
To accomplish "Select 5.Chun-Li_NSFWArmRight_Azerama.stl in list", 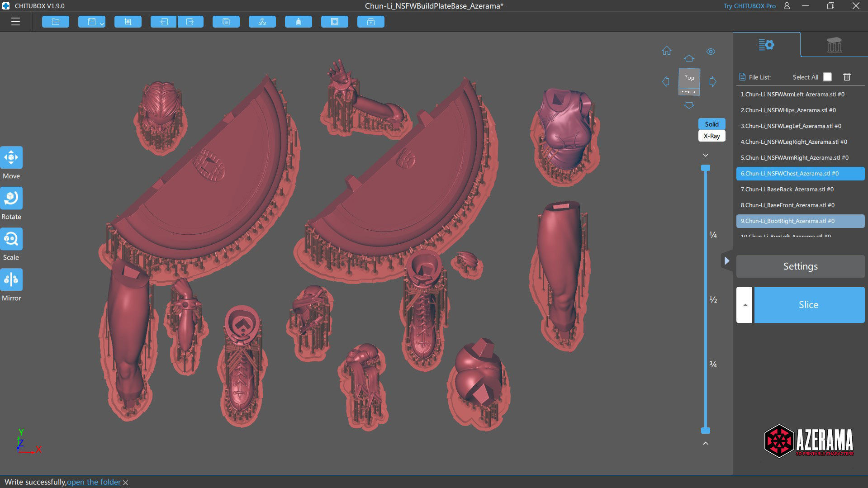I will 800,158.
